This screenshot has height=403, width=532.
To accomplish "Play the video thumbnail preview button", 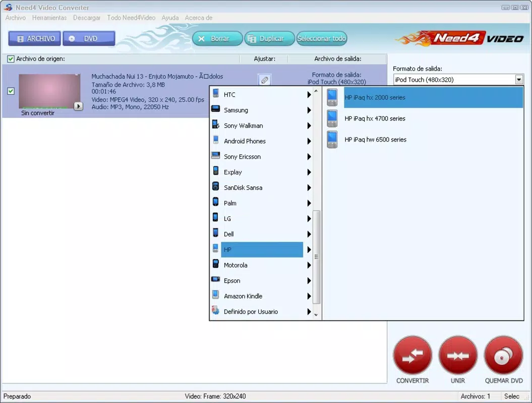I will coord(78,106).
